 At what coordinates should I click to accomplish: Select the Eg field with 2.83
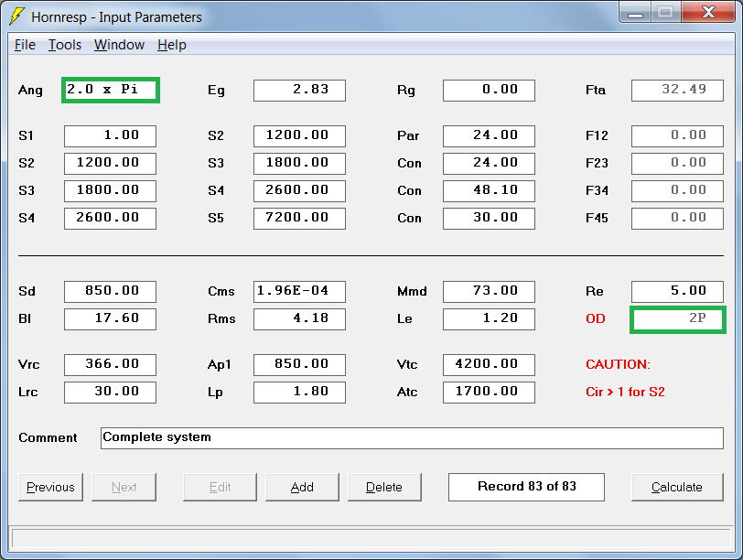pyautogui.click(x=299, y=90)
